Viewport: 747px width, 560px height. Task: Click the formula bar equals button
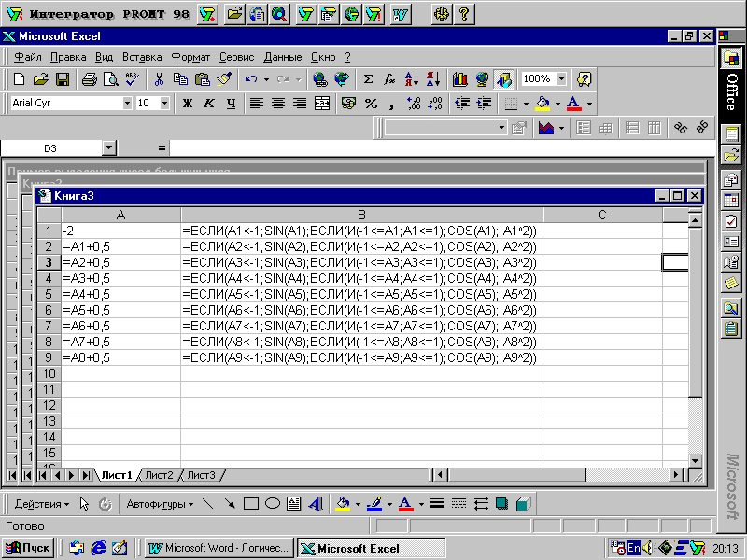(x=162, y=148)
